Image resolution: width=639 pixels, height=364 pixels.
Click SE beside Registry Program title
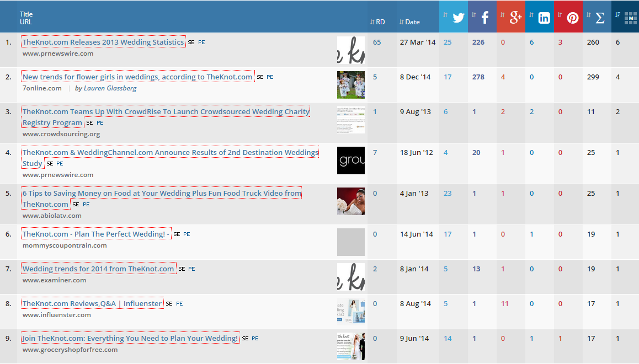[x=89, y=123]
